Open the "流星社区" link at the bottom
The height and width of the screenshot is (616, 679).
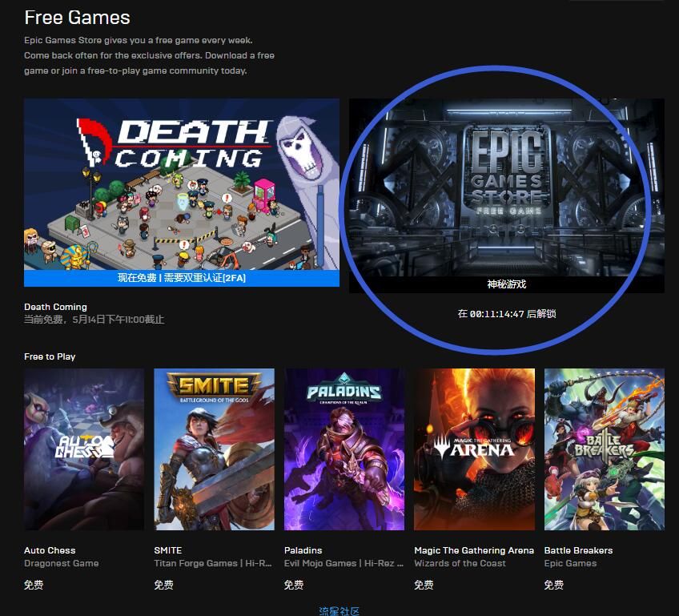339,611
